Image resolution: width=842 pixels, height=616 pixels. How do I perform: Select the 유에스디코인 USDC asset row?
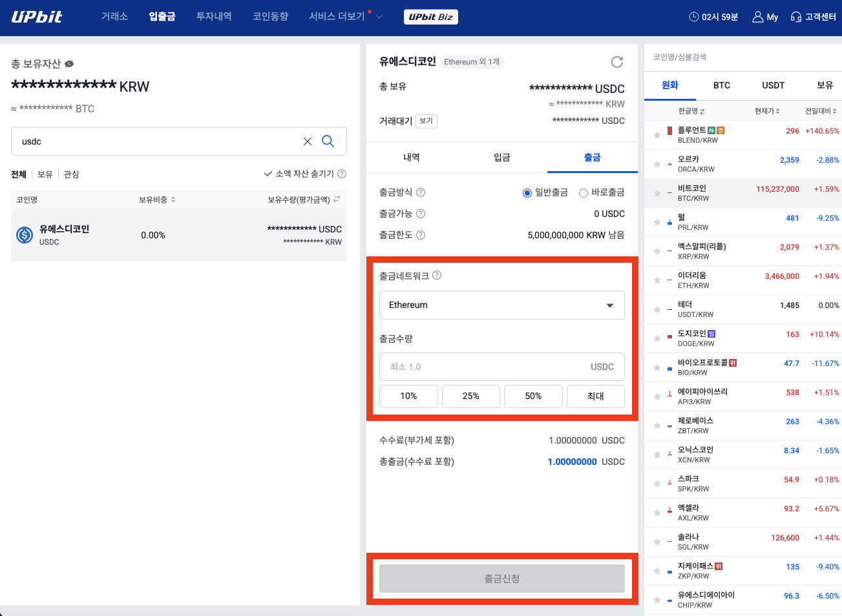click(x=179, y=235)
